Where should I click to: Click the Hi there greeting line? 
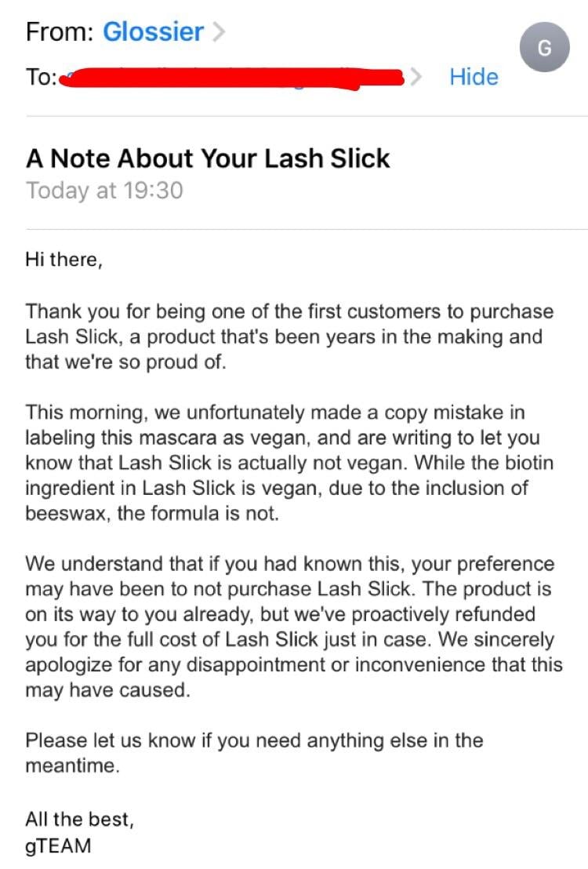[64, 260]
